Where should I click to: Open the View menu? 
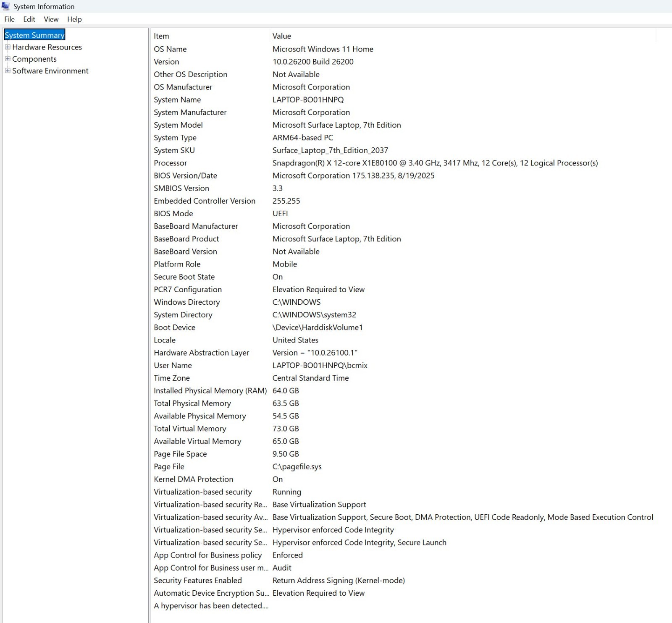tap(51, 19)
